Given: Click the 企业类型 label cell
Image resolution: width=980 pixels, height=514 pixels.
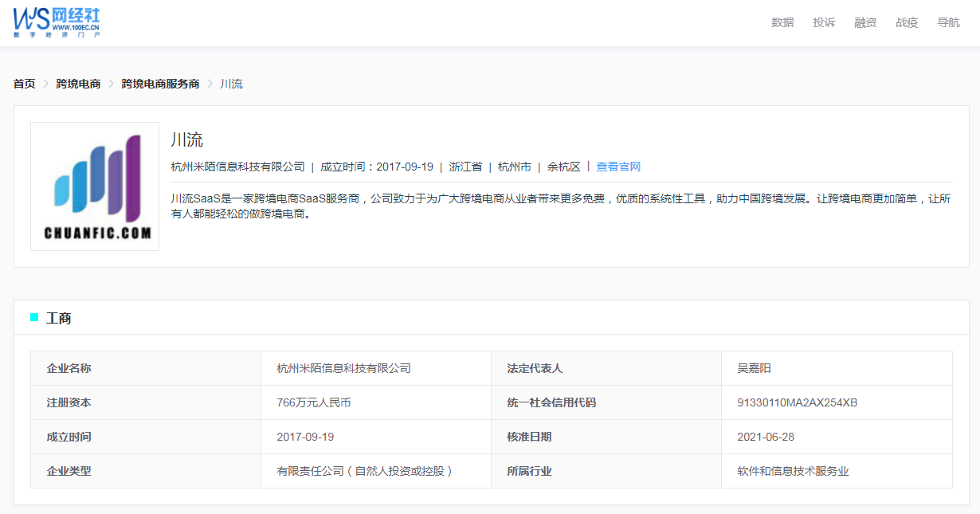Looking at the screenshot, I should [x=147, y=471].
